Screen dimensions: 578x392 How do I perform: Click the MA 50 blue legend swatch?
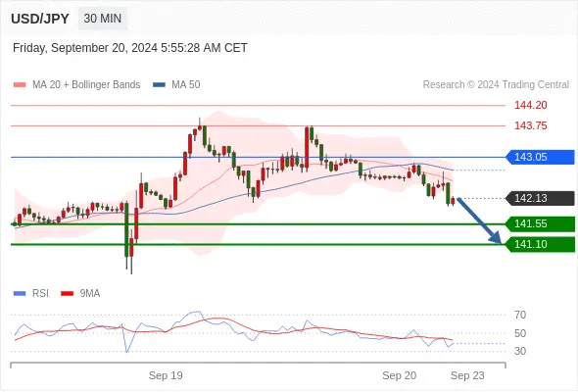point(159,85)
